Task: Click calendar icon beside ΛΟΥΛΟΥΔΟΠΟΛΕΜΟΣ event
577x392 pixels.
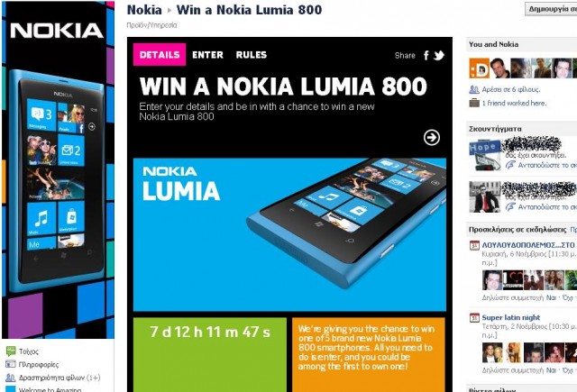Action: coord(474,245)
